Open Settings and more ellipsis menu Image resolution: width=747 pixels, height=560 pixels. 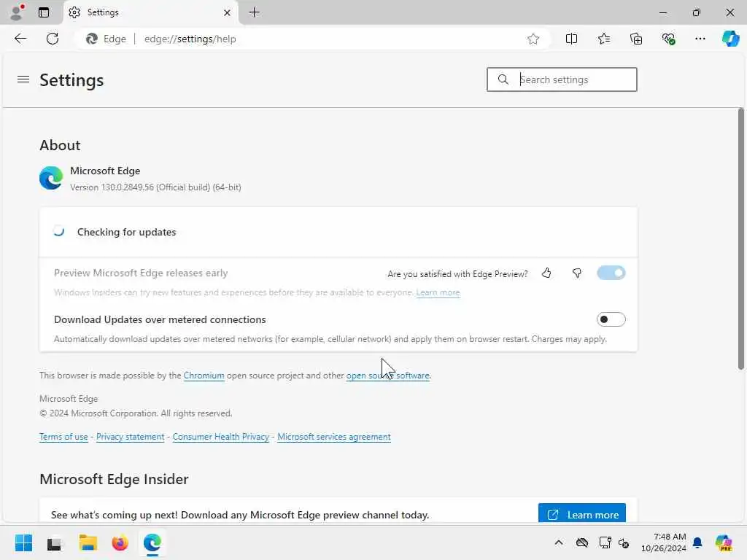[x=700, y=39]
